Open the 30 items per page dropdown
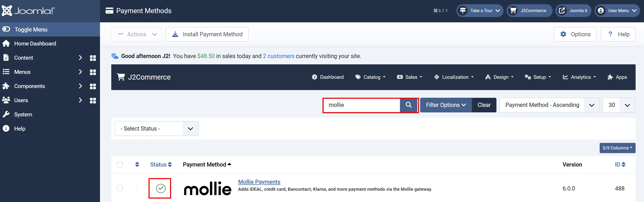The width and height of the screenshot is (644, 202). 619,105
